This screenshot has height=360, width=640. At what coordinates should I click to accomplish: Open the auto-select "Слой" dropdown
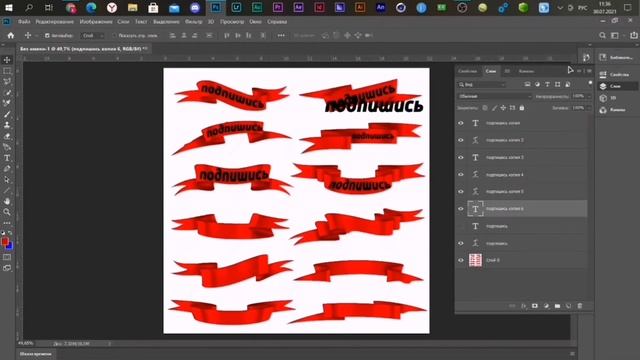(x=92, y=36)
